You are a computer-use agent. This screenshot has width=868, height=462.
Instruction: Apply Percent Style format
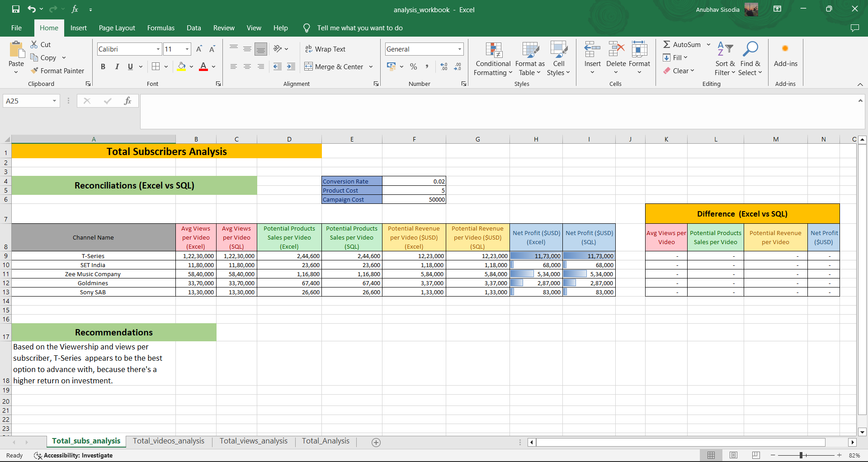pyautogui.click(x=413, y=66)
